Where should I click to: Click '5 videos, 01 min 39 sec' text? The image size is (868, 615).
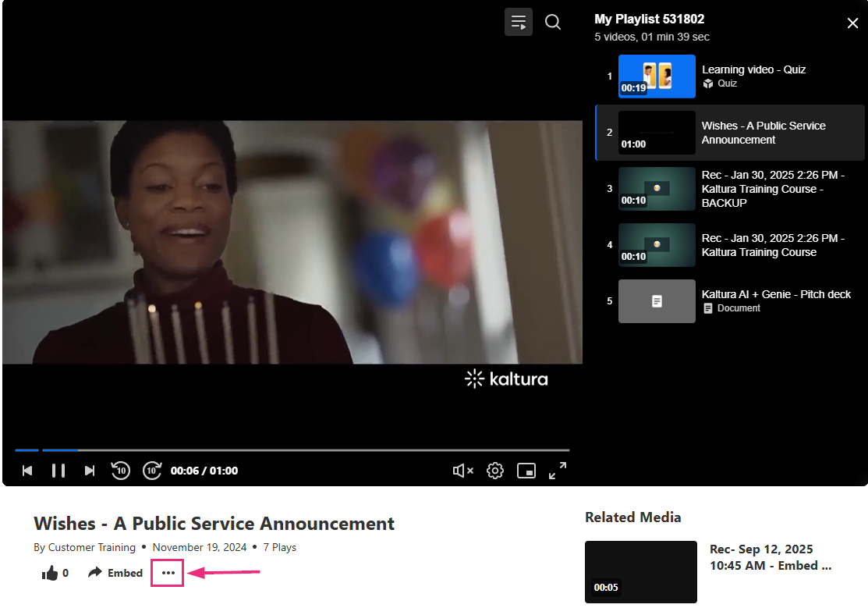pos(652,37)
